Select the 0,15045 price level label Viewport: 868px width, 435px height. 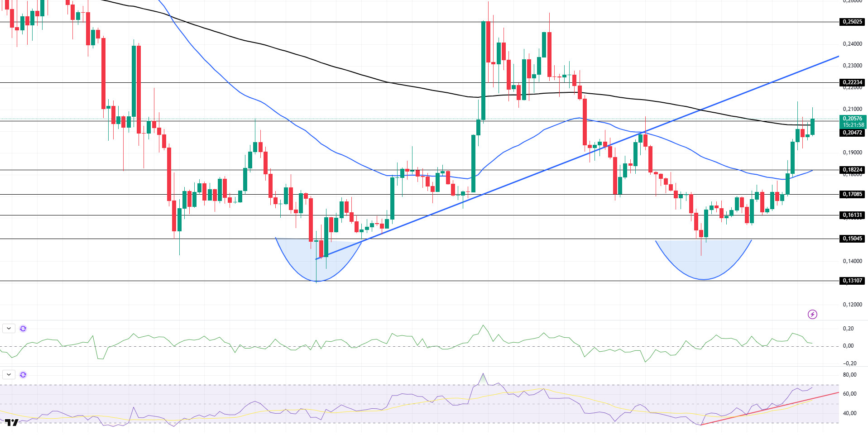[852, 239]
